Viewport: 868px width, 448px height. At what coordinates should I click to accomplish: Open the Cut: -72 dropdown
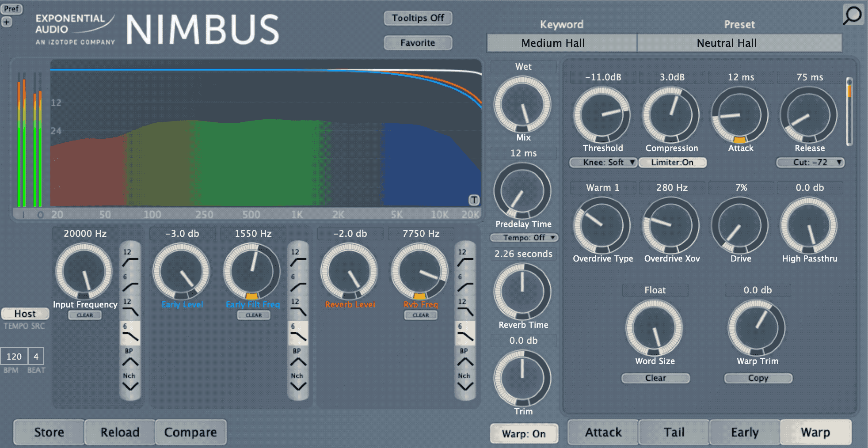pyautogui.click(x=810, y=162)
